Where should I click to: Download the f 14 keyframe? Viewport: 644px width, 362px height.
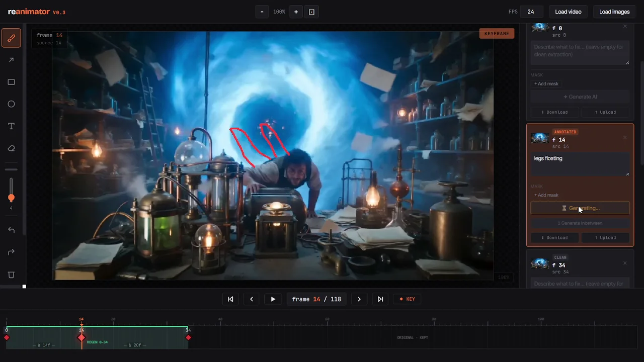click(554, 238)
